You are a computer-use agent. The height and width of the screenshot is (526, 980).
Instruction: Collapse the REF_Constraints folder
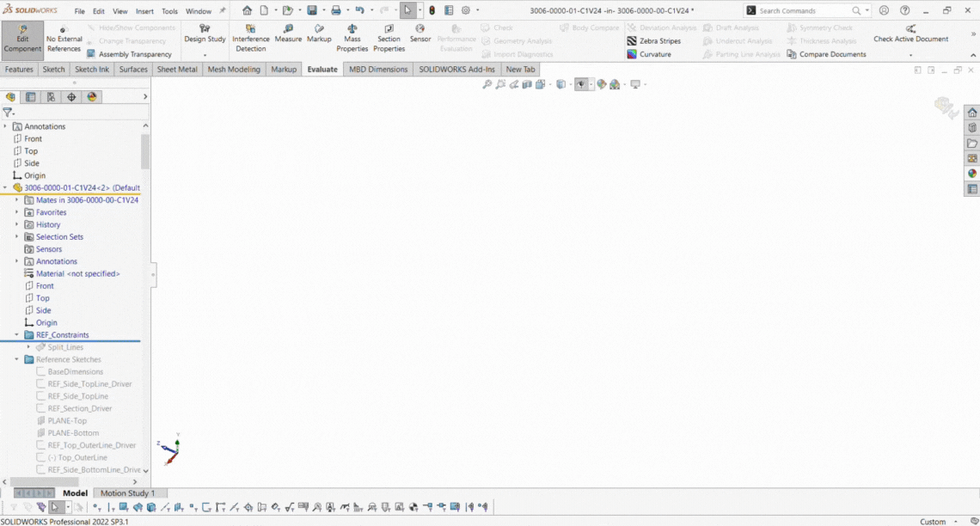coord(16,335)
